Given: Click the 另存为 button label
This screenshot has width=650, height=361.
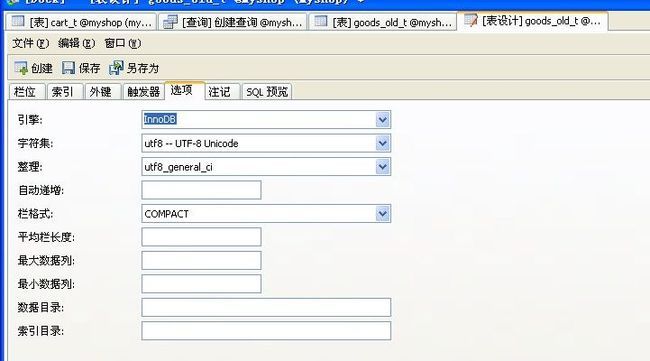Looking at the screenshot, I should tap(143, 68).
